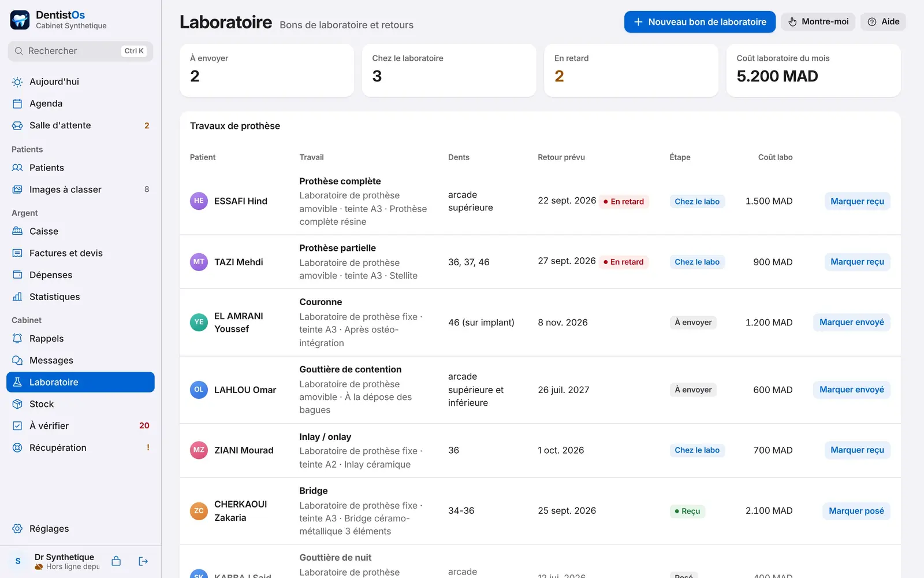Screen dimensions: 924x578
Task: Click the Caisse register icon
Action: [x=17, y=231]
